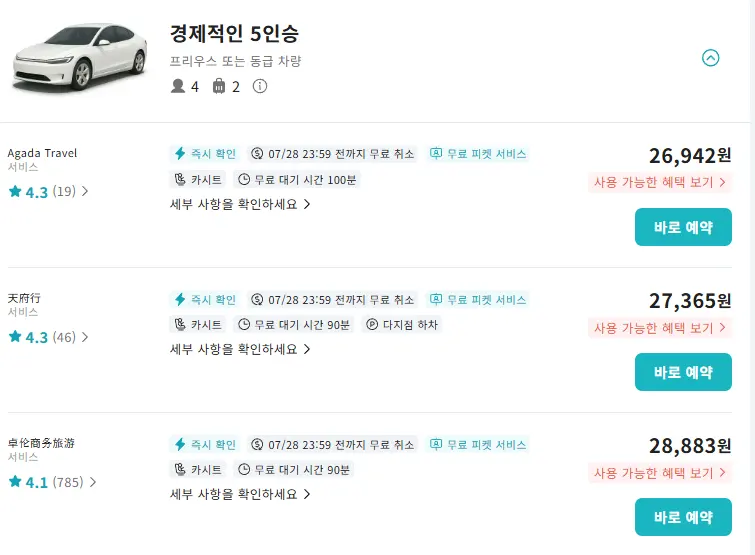Open 天府行 rating 4.3 (46) reviews
This screenshot has width=755, height=555.
tap(48, 337)
